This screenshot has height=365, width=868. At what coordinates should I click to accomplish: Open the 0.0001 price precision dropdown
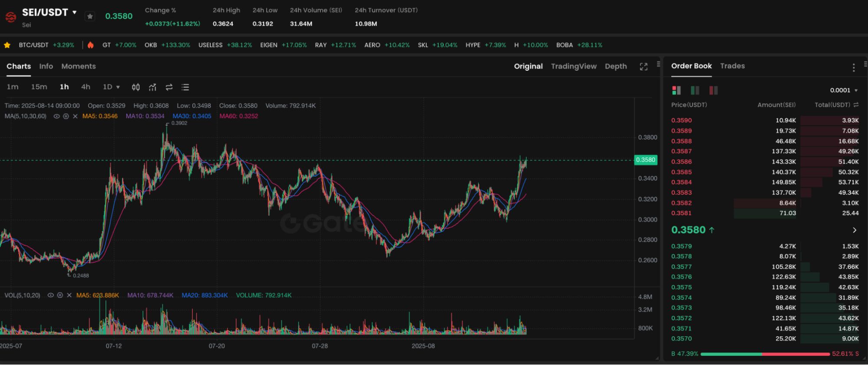click(844, 90)
